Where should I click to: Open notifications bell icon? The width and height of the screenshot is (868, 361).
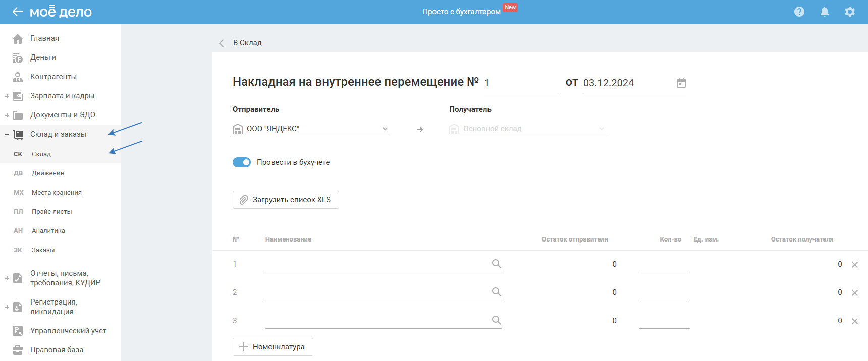click(824, 12)
